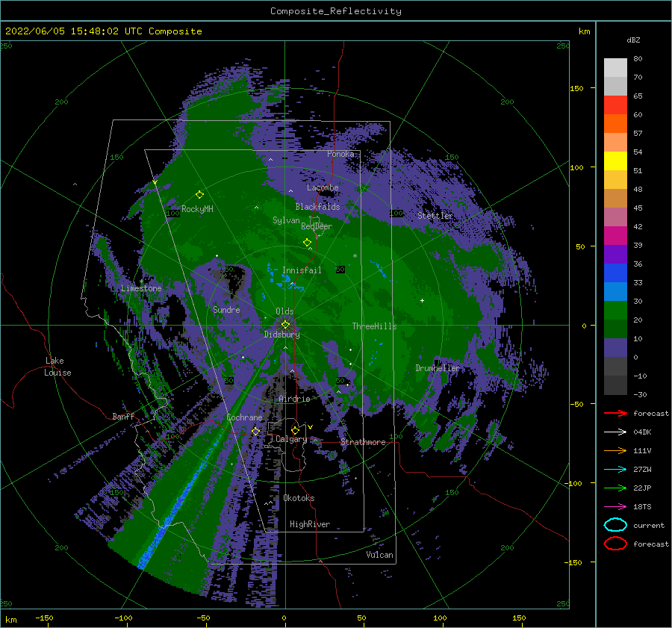
Task: Select the Lake Louise map label
Action: 57,367
